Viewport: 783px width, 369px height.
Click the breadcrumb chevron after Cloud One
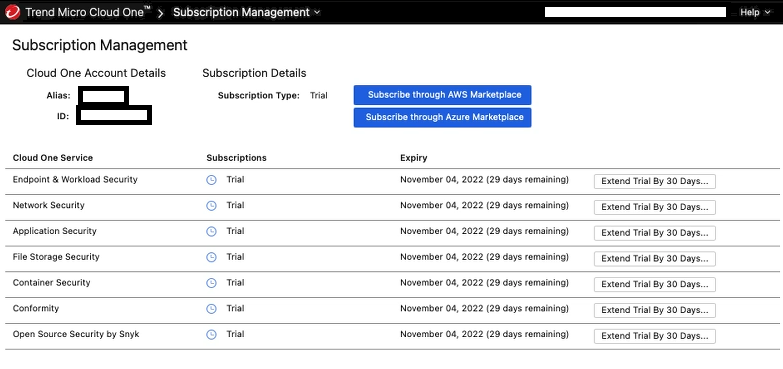point(161,13)
